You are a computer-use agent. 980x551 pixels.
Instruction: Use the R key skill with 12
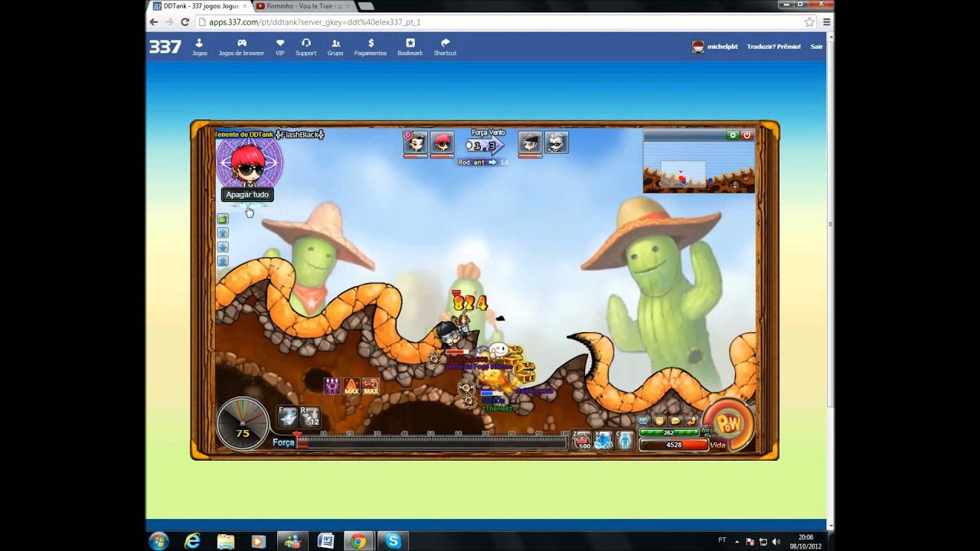point(309,417)
